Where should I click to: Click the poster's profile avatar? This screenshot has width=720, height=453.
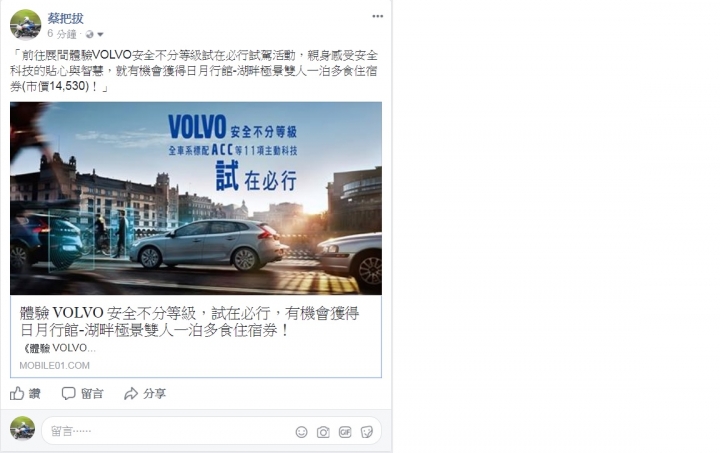(x=26, y=24)
